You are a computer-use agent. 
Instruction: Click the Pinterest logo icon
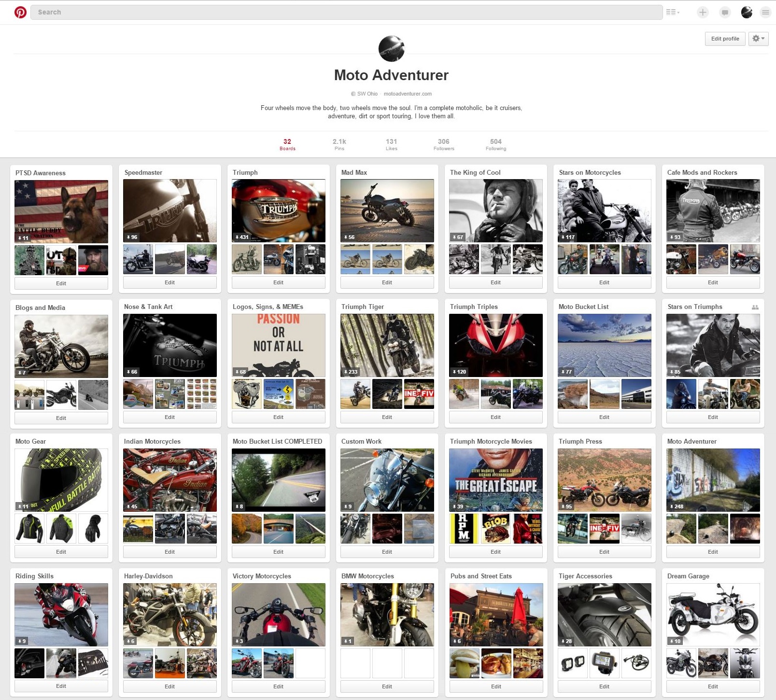coord(20,12)
